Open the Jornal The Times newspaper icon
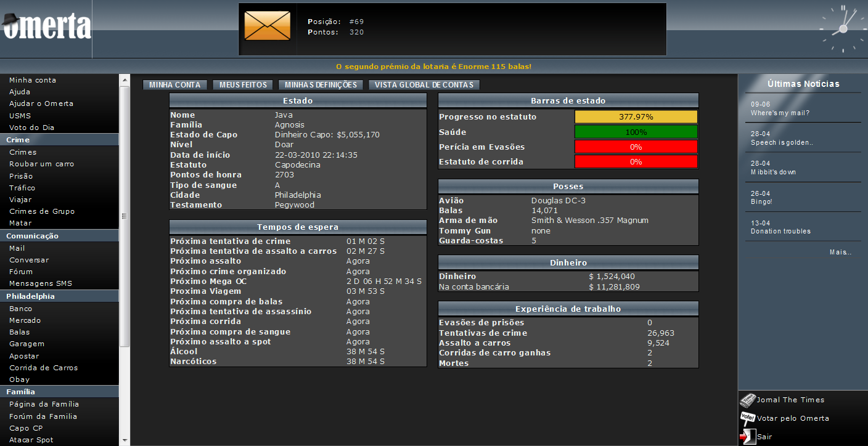This screenshot has width=868, height=446. 748,400
